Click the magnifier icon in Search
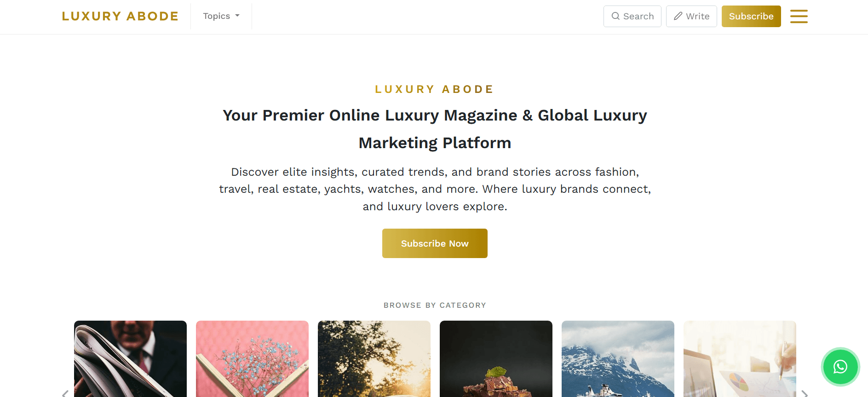This screenshot has width=868, height=397. [615, 16]
